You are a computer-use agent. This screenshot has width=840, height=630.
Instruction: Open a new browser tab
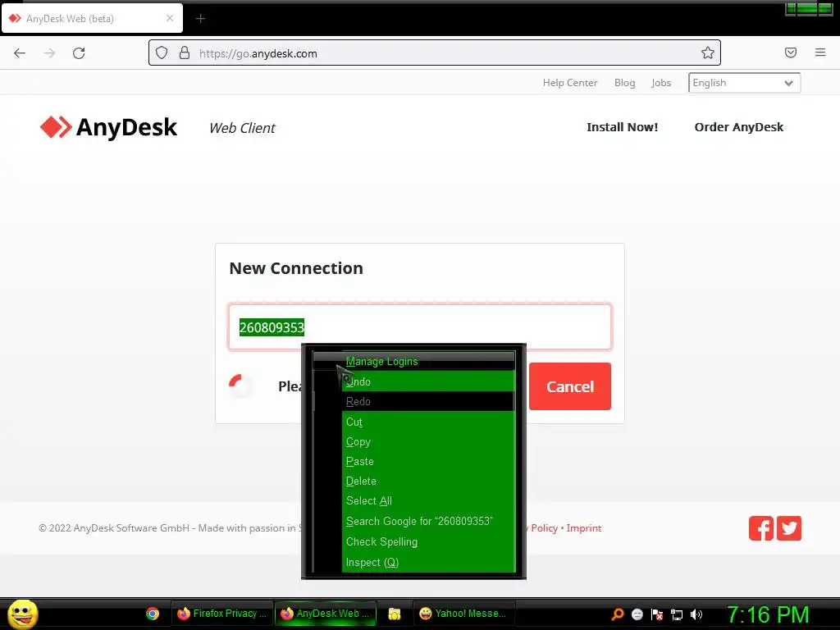(x=200, y=19)
